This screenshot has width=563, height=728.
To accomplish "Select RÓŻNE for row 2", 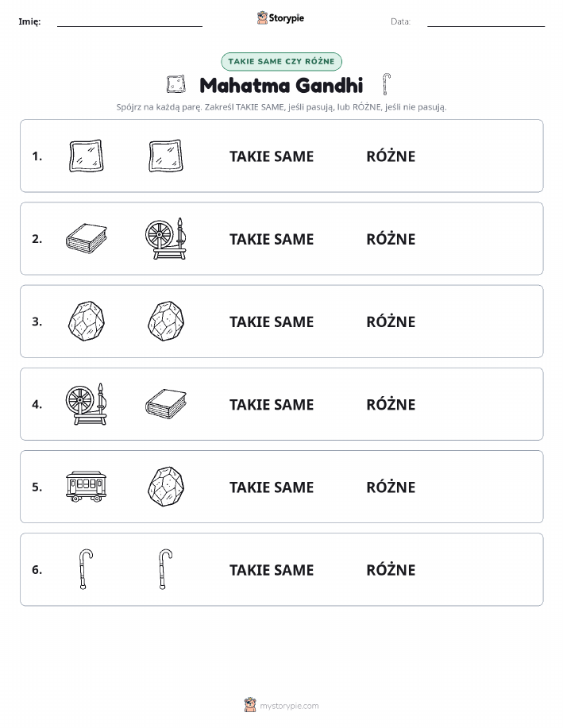I will (391, 239).
